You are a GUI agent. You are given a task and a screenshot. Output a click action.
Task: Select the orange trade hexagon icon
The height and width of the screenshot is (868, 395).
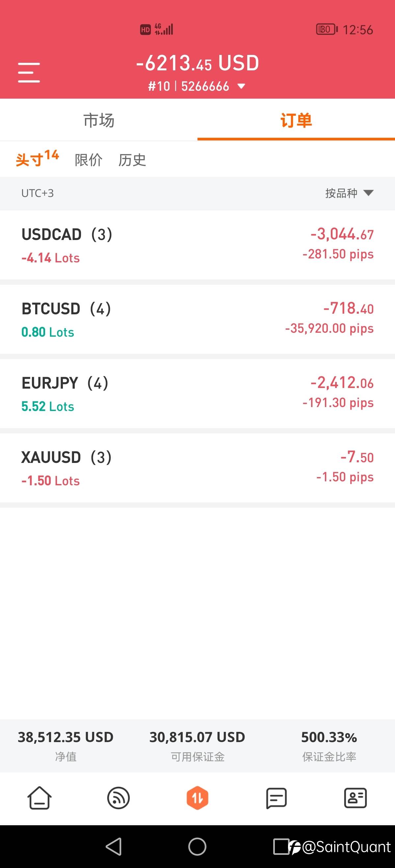click(197, 798)
